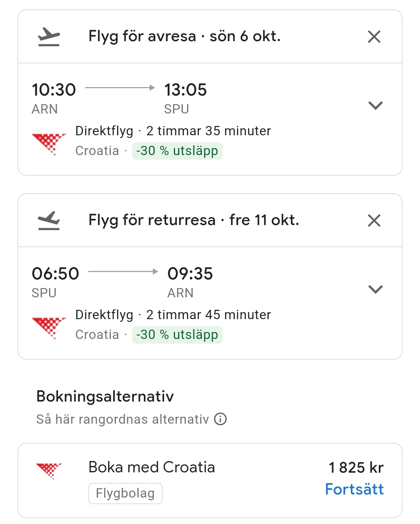420x524 pixels.
Task: Click 'Flyg för returresa' header title
Action: click(x=194, y=220)
